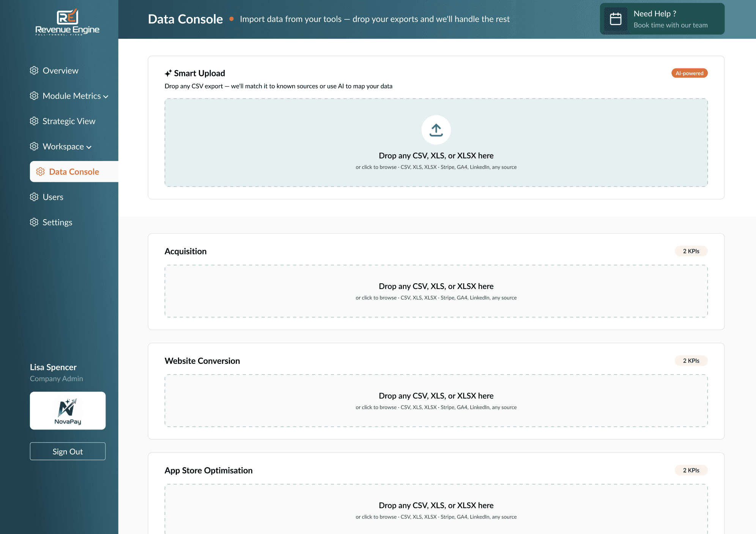Open the Overview page
This screenshot has height=534, width=756.
(x=60, y=71)
